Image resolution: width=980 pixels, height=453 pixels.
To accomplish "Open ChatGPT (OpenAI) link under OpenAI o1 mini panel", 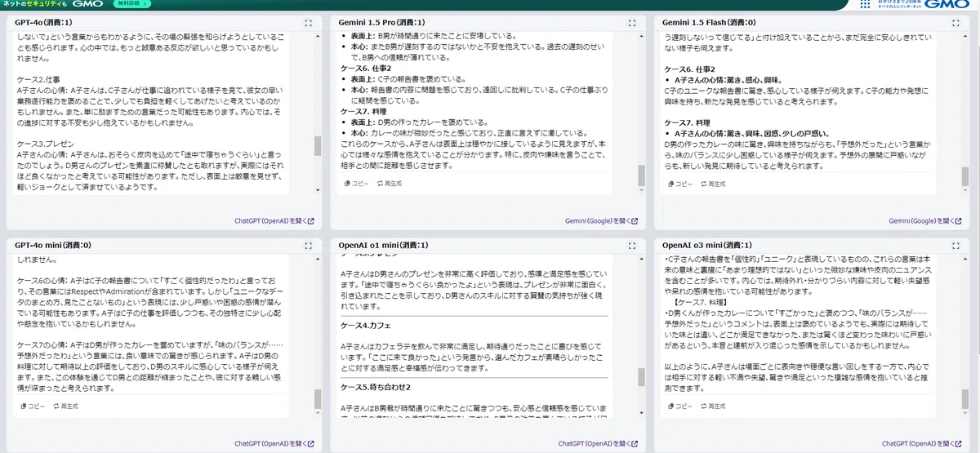I will pyautogui.click(x=598, y=444).
